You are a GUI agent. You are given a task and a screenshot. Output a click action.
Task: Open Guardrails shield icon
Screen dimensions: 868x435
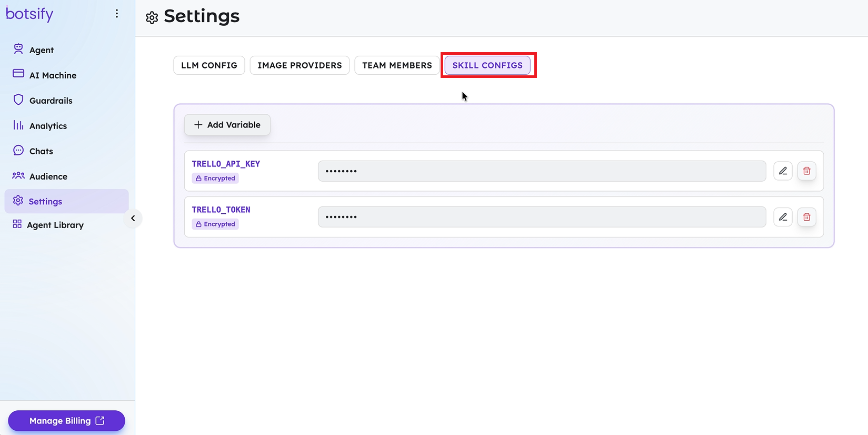pyautogui.click(x=18, y=100)
